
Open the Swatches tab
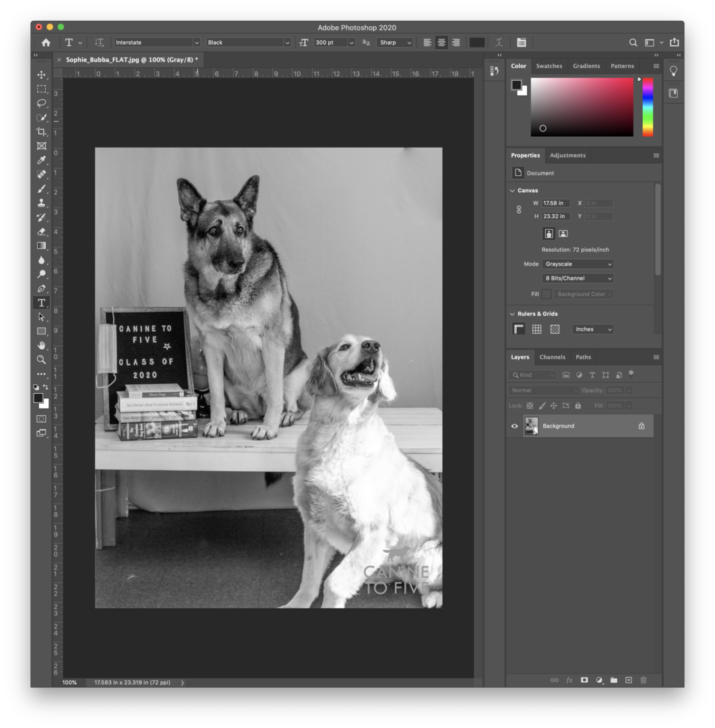point(549,65)
